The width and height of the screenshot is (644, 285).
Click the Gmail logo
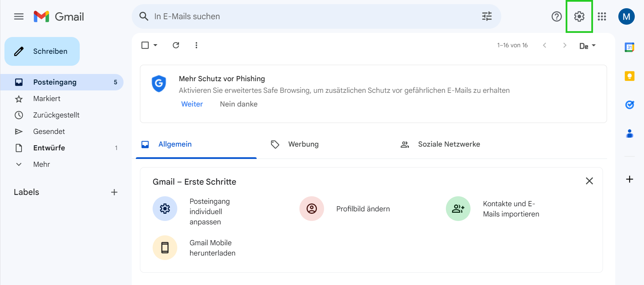[59, 16]
